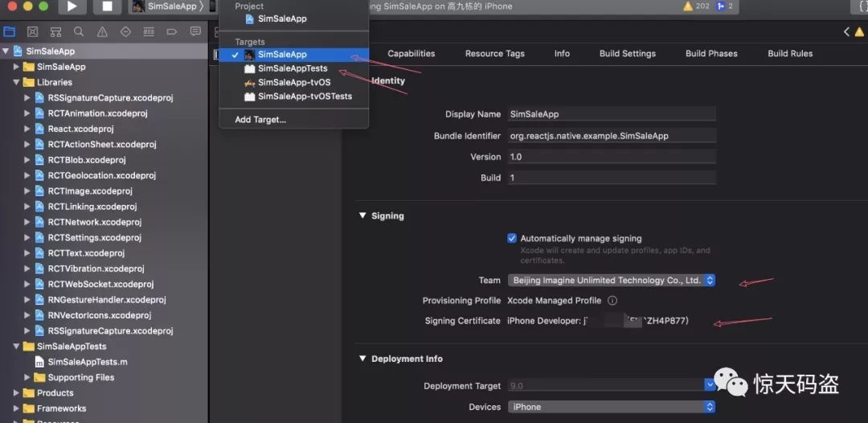
Task: Expand the Frameworks group triangle
Action: coord(16,408)
